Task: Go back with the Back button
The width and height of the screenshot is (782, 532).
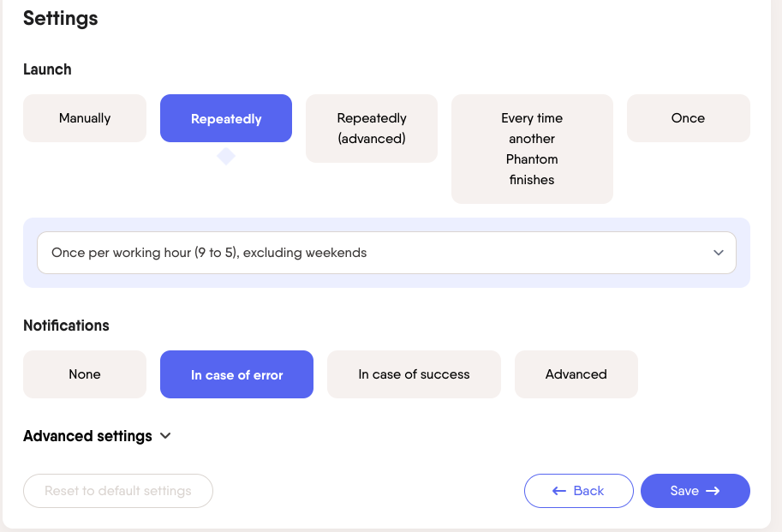Action: (579, 491)
